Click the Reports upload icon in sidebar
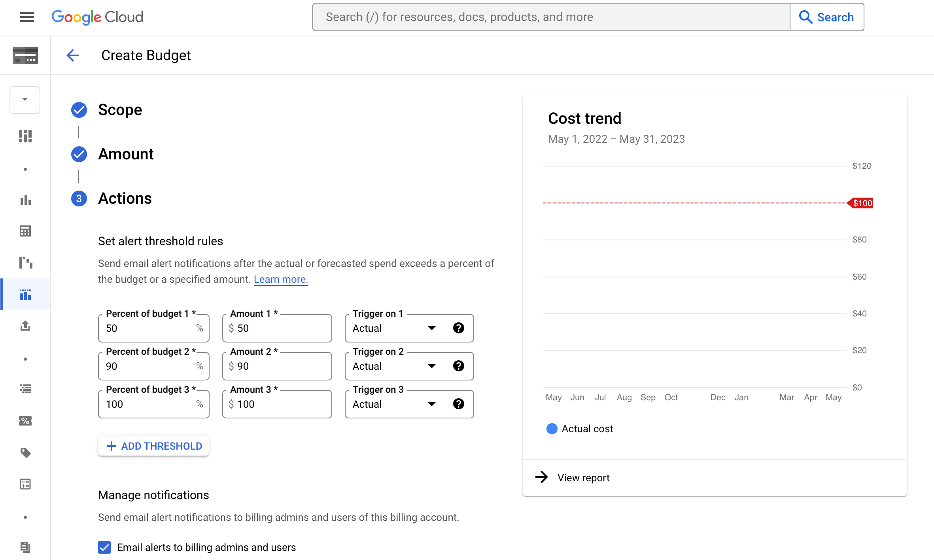 [25, 326]
